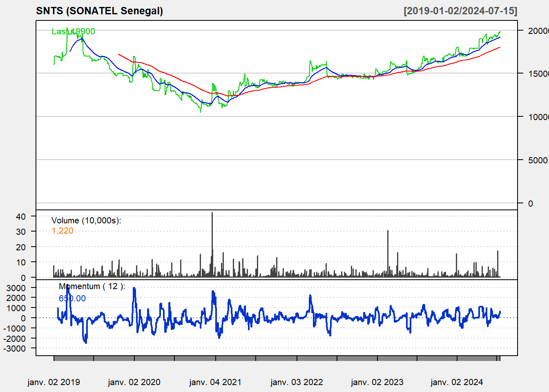The height and width of the screenshot is (392, 549).
Task: Click the tall volume spike in early 2023
Action: coord(388,253)
